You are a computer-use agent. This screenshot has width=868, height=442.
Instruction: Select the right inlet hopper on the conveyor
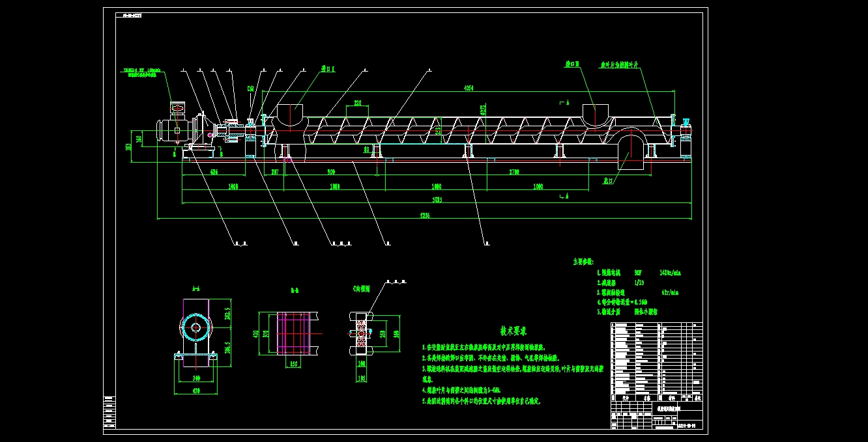(596, 113)
